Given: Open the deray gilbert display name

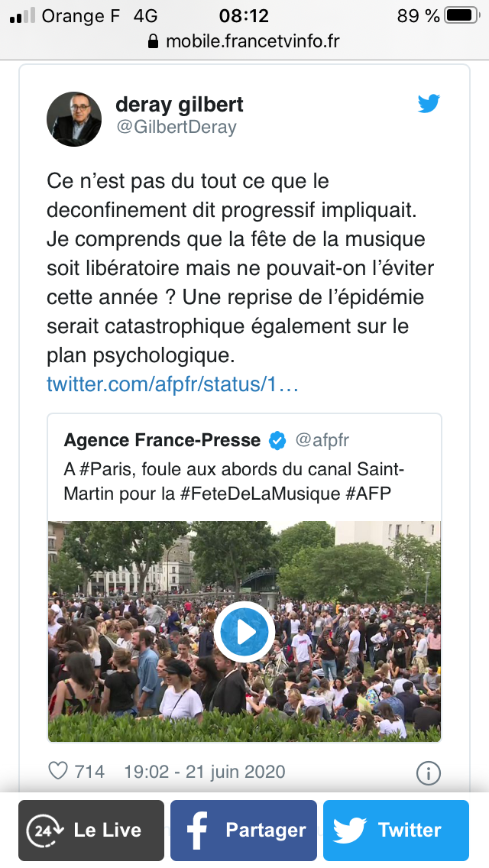Looking at the screenshot, I should pyautogui.click(x=180, y=103).
